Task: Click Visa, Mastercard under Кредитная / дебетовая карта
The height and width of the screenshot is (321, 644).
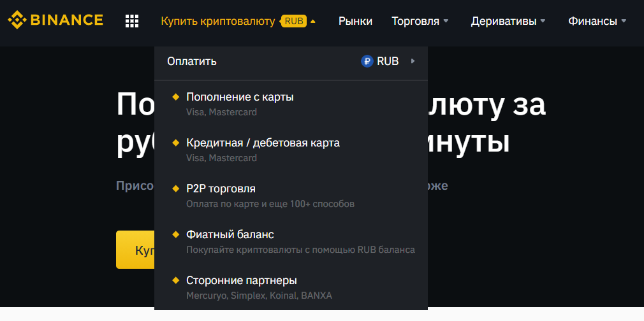Action: (221, 157)
